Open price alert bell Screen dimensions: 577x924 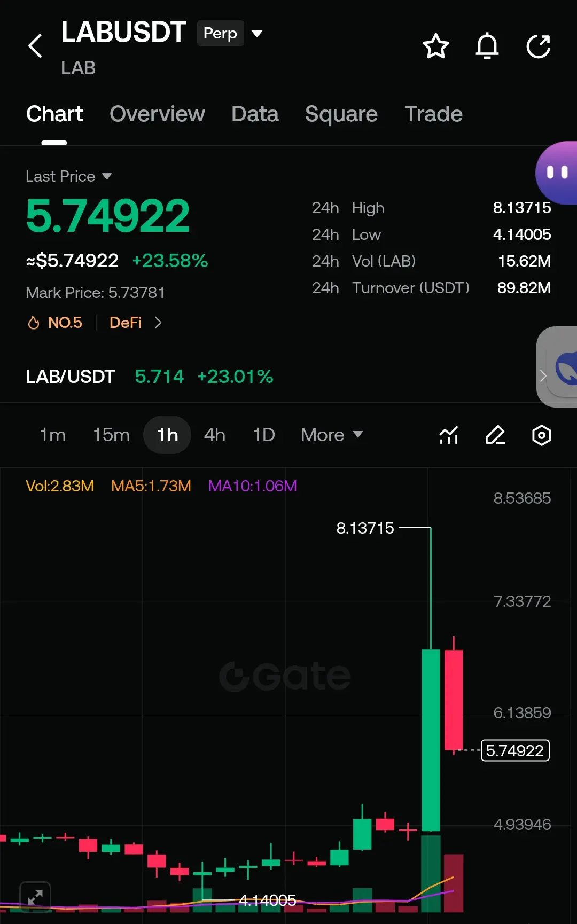pos(487,46)
